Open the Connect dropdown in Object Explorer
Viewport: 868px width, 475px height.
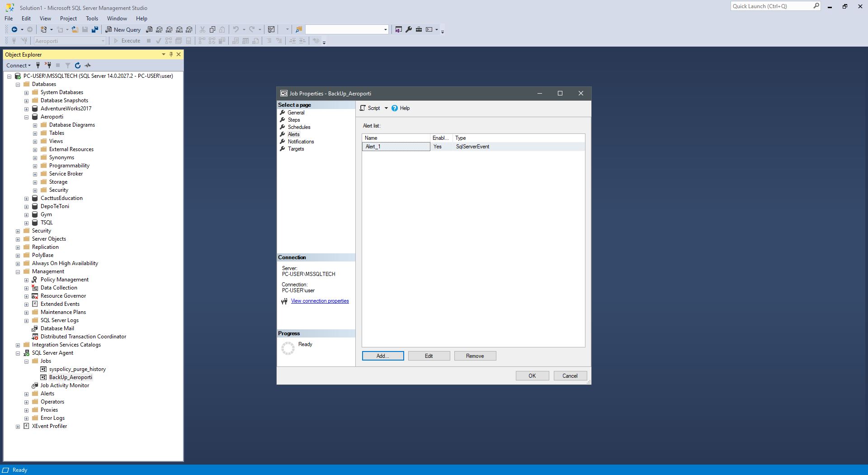[19, 65]
